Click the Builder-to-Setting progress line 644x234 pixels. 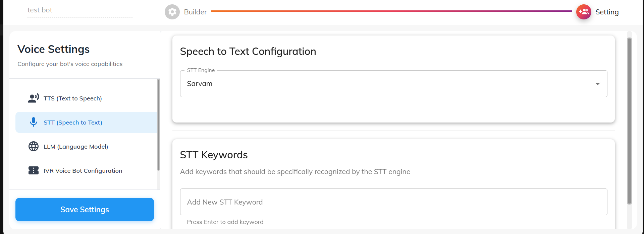point(391,11)
